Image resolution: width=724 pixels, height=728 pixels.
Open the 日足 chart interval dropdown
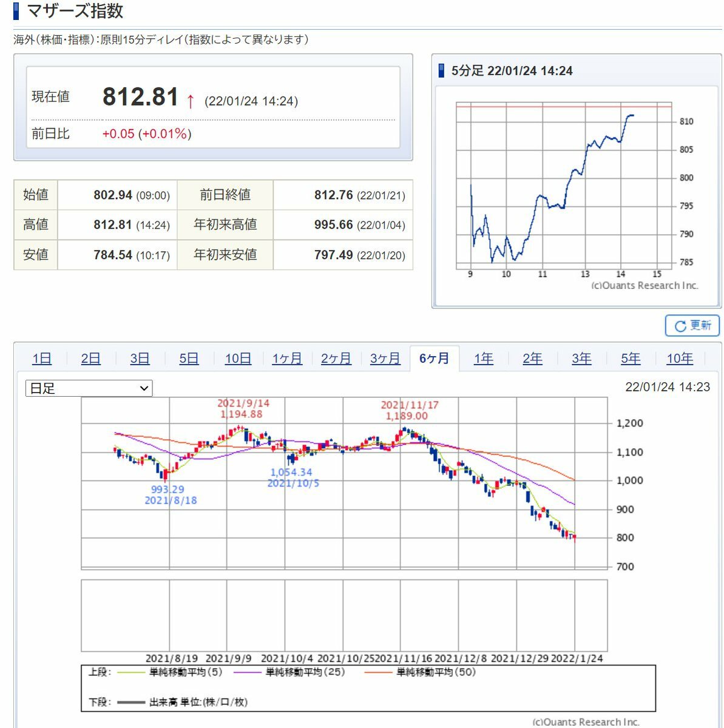pyautogui.click(x=89, y=388)
